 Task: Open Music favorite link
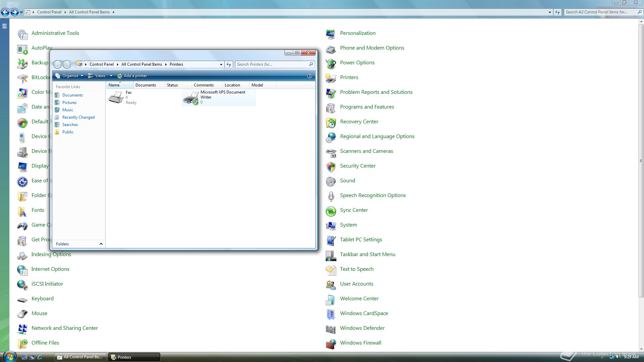67,110
